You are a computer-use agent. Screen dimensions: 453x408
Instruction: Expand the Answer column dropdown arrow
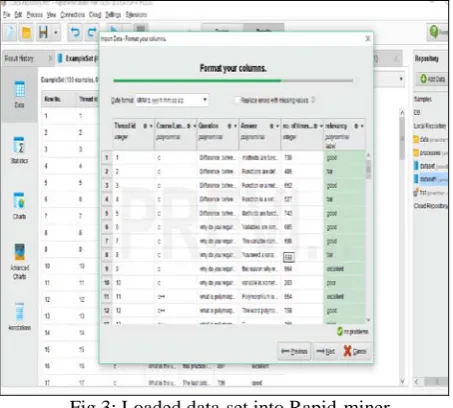278,126
